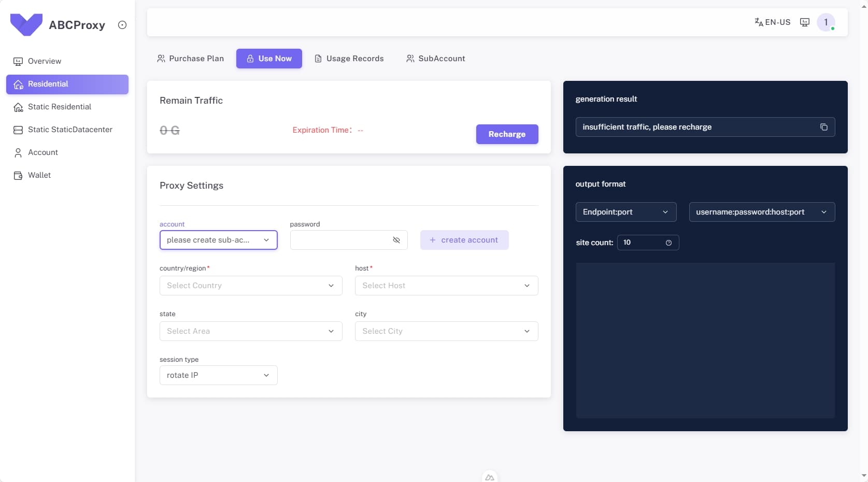The height and width of the screenshot is (482, 868).
Task: Click the site count info icon
Action: 668,243
